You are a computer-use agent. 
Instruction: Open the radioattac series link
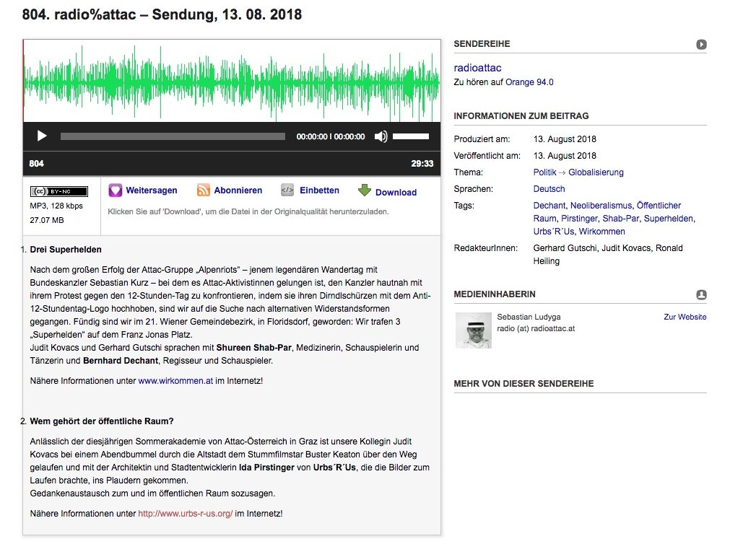coord(477,68)
